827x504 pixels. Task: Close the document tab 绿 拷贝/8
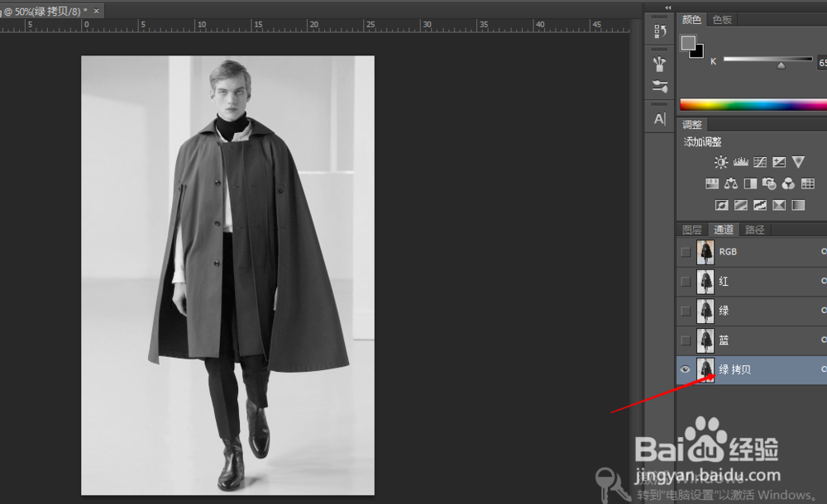(x=96, y=11)
